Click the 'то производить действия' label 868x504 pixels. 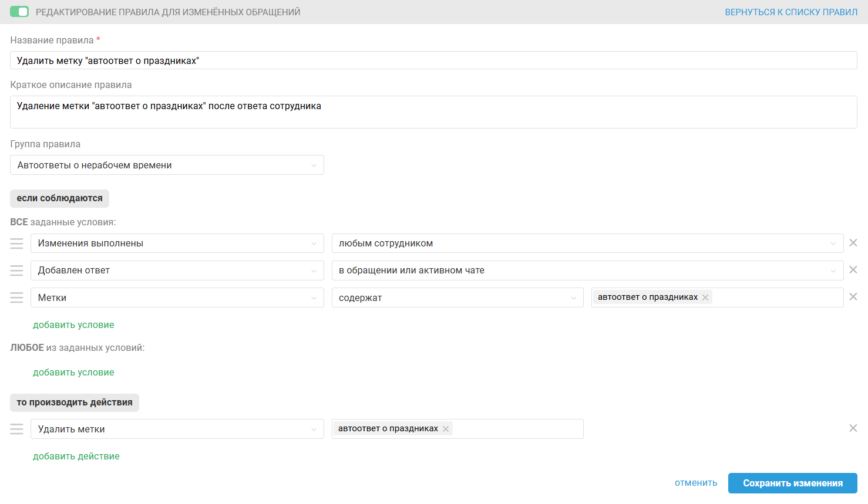tap(75, 402)
